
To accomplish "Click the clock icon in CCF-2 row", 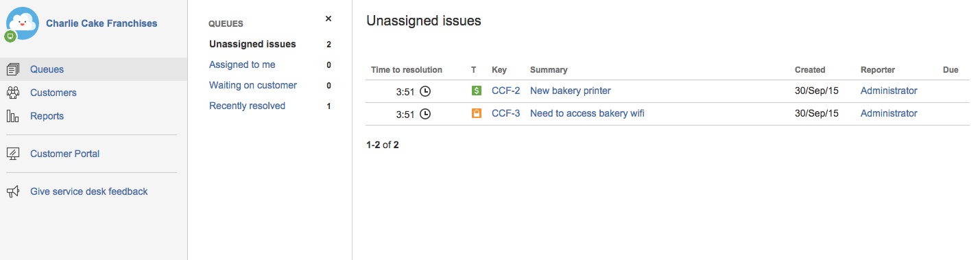I will 425,91.
